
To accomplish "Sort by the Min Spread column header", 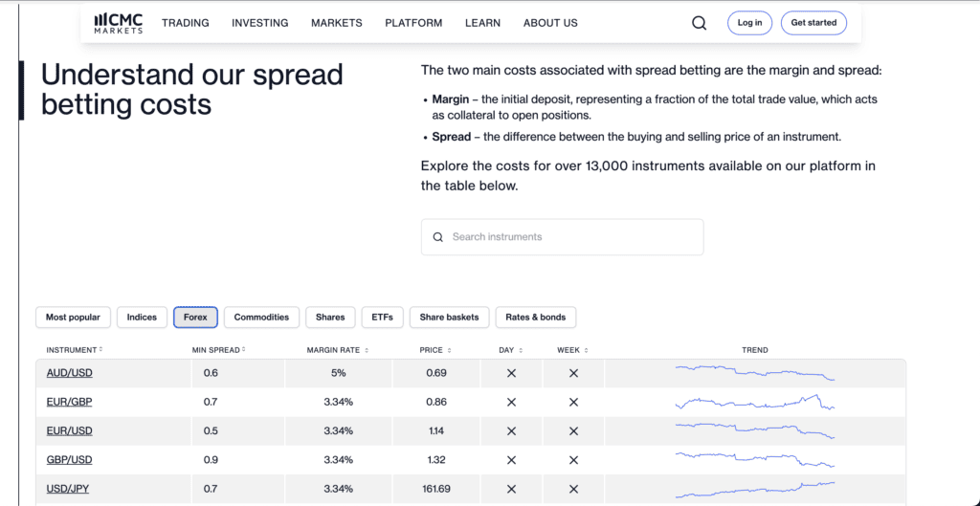I will coord(219,350).
